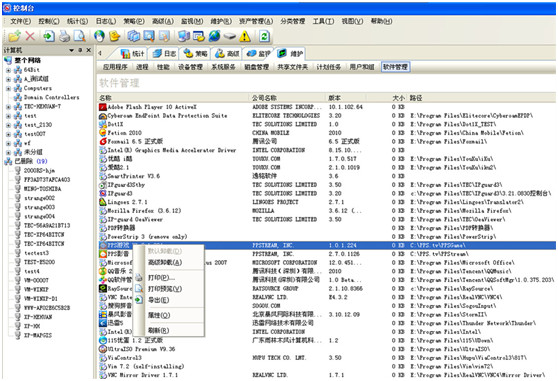Viewport: 558px width, 381px height.
Task: Select the IPguard3Stby software row
Action: 326,185
